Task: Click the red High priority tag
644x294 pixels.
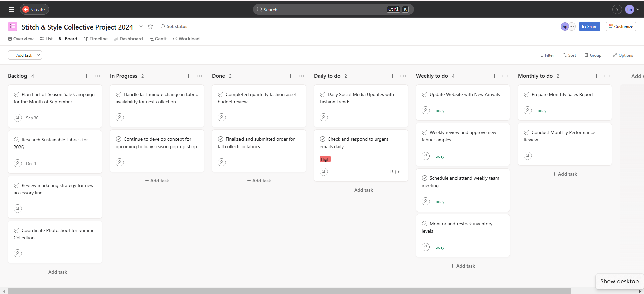Action: (325, 159)
